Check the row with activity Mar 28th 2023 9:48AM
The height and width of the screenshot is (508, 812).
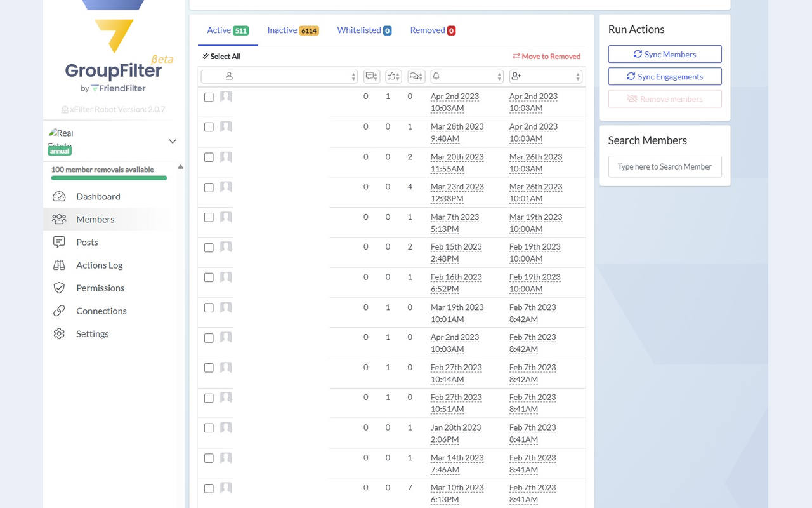point(209,127)
